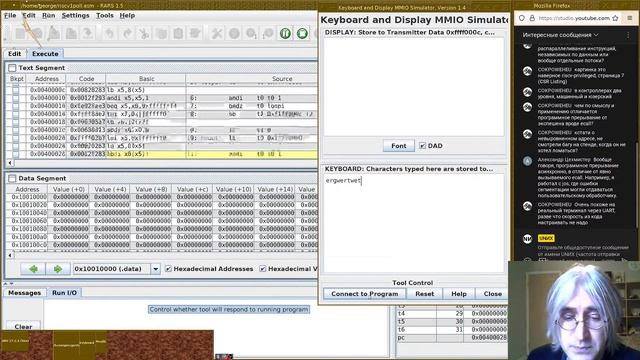Toggle breakpoint on the beq instruction row
Viewport: 640px width, 360px height.
[16, 106]
